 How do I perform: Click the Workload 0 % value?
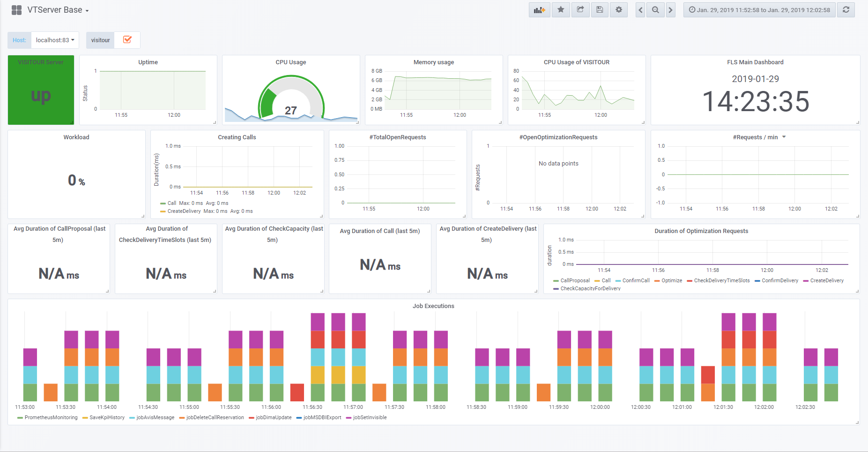[x=76, y=181]
